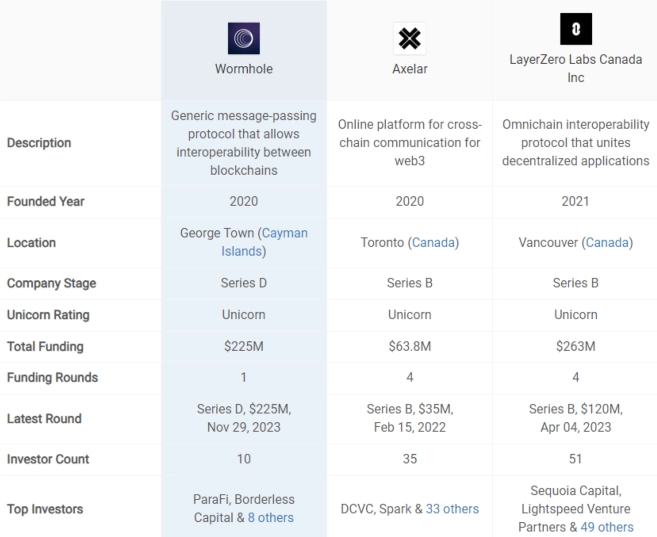Show Axelar's 33 other investors
This screenshot has height=537, width=657.
452,509
